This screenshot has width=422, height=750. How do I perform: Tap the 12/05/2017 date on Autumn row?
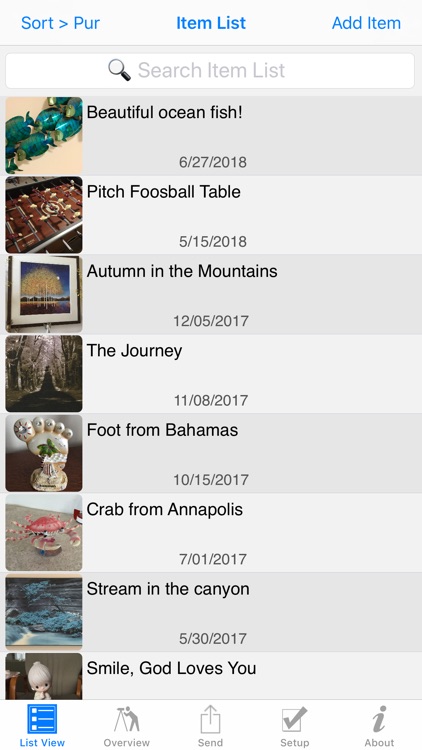211,320
